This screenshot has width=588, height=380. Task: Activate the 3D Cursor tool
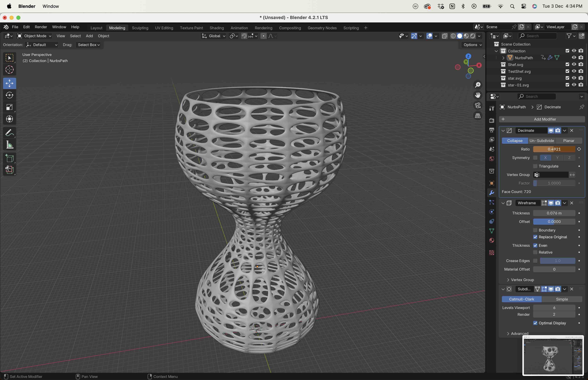[9, 70]
